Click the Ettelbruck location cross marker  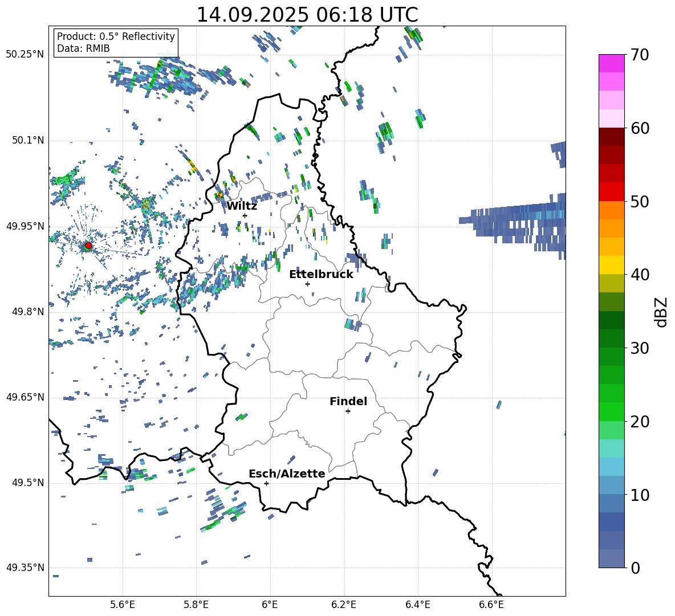click(307, 284)
